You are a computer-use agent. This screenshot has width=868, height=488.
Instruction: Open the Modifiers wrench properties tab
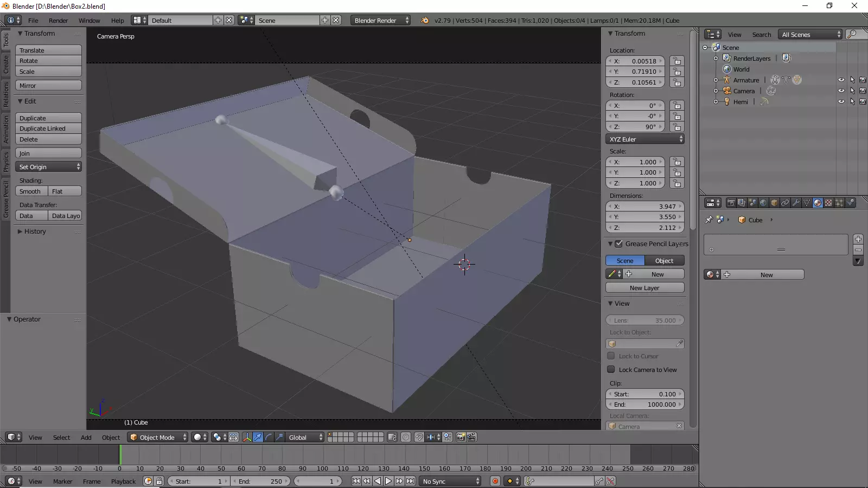(x=796, y=203)
